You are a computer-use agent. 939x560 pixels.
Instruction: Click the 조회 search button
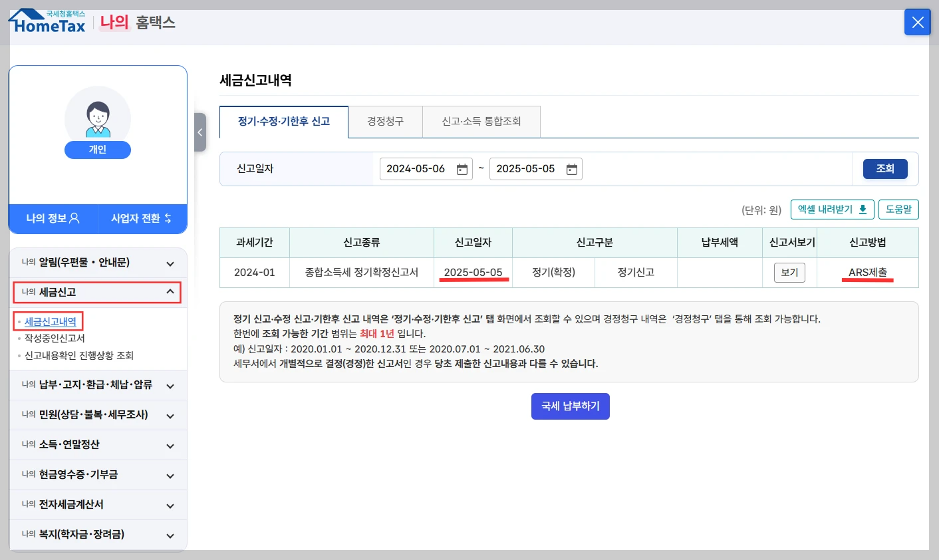pos(885,168)
